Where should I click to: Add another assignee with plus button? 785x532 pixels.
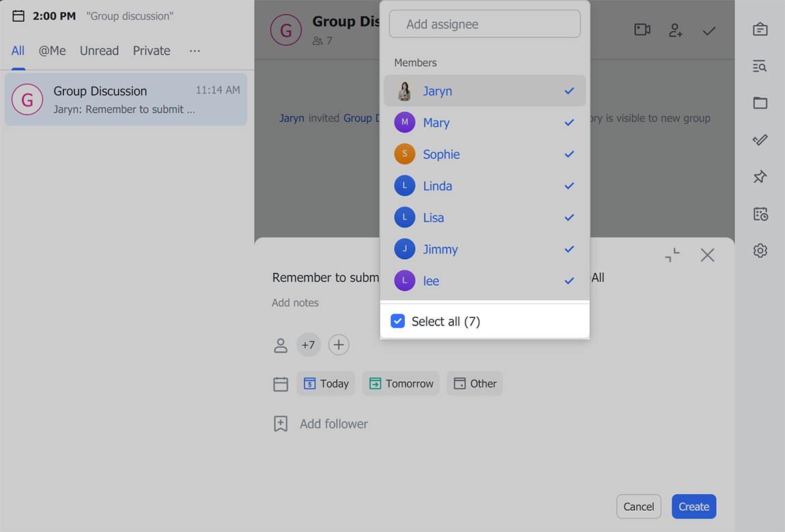click(x=339, y=344)
